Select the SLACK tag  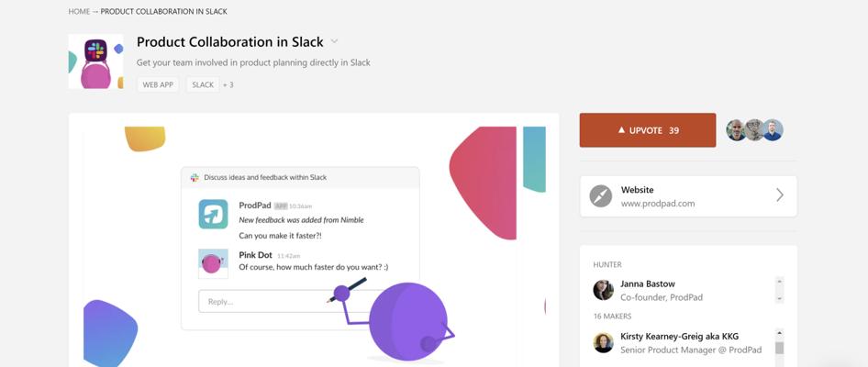pos(203,84)
